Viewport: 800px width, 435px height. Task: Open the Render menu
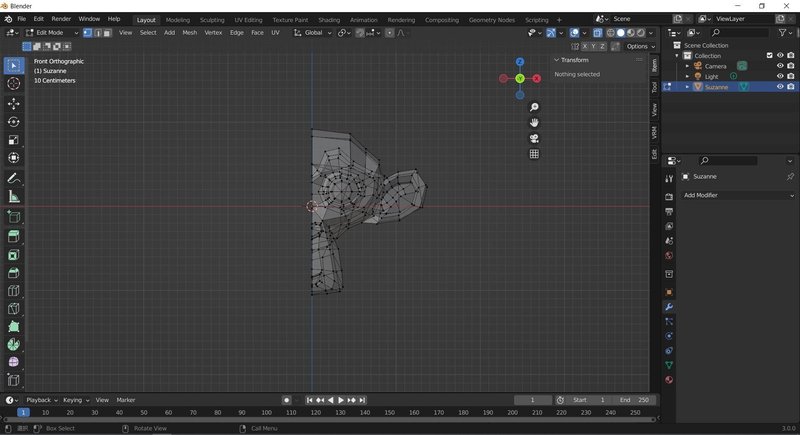[x=61, y=19]
